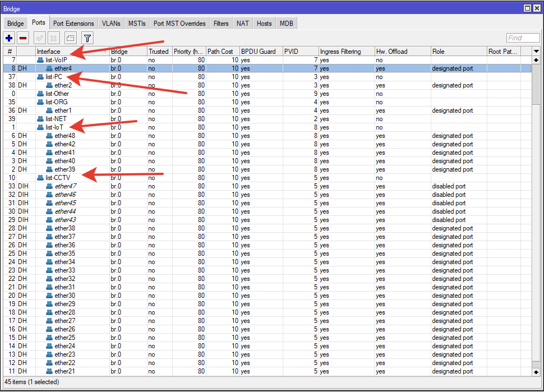The width and height of the screenshot is (544, 392).
Task: Switch to the VLANs tab
Action: click(x=111, y=24)
